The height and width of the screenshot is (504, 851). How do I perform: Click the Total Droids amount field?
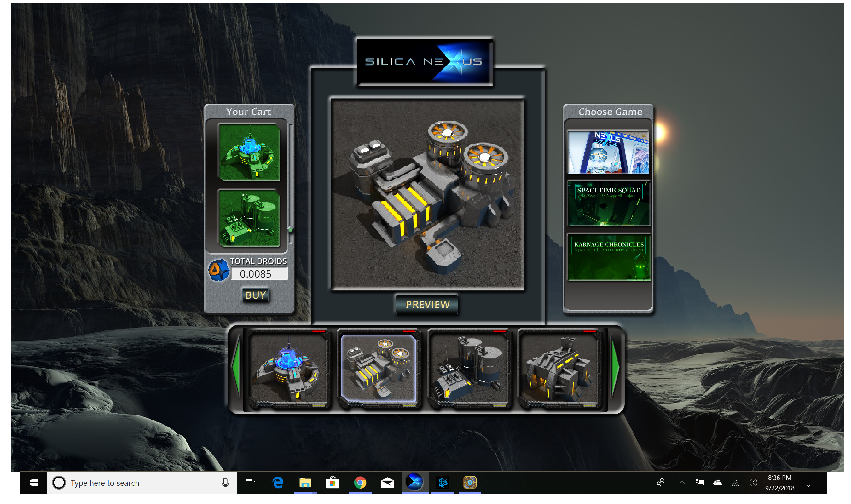(259, 274)
